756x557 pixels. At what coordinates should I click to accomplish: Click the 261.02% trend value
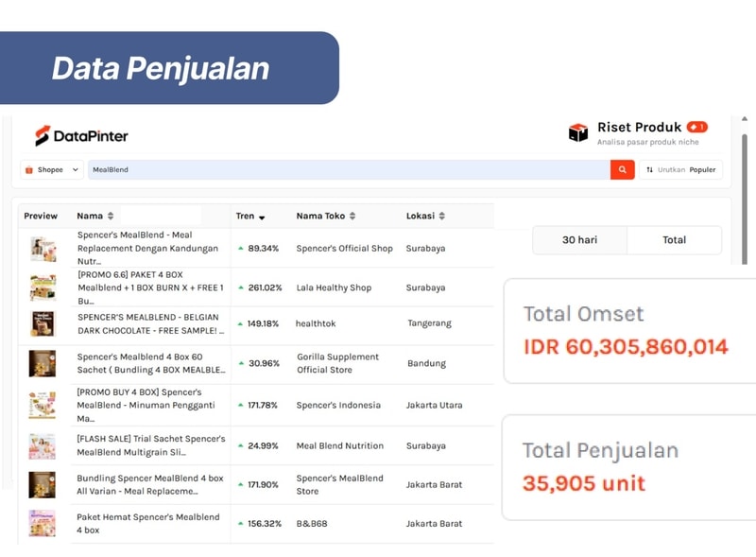click(x=265, y=287)
